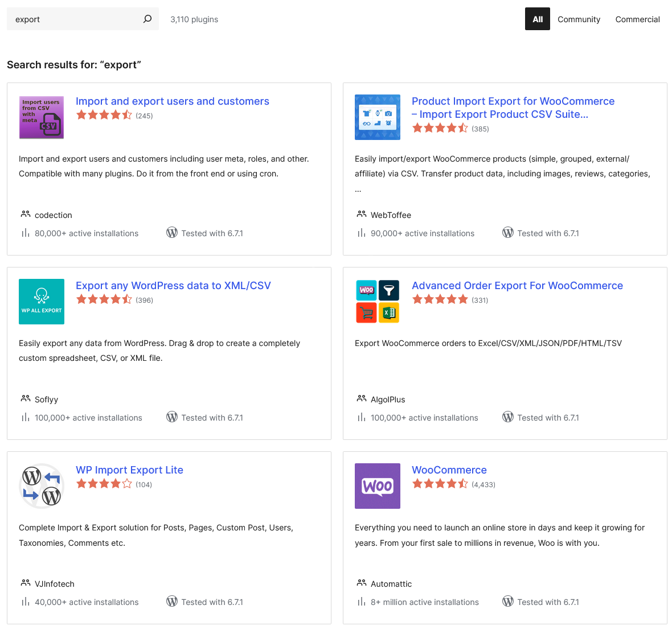672x634 pixels.
Task: Click the Export WooCommerce orders to Excel description
Action: (488, 343)
